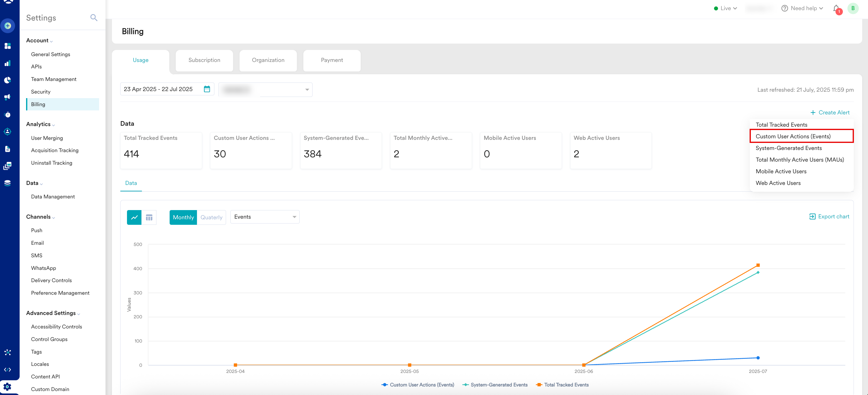Switch to the Payment tab
Screen dimensions: 868x395
click(x=332, y=60)
